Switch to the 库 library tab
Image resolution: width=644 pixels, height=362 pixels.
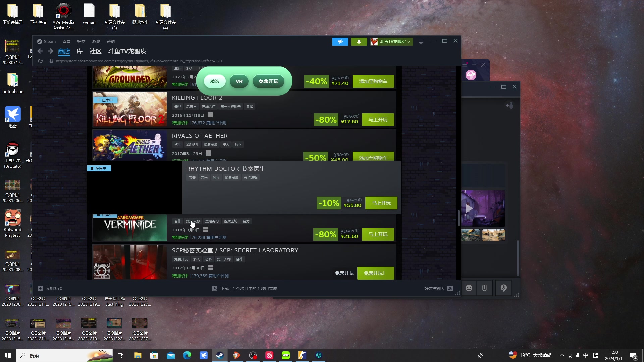79,51
